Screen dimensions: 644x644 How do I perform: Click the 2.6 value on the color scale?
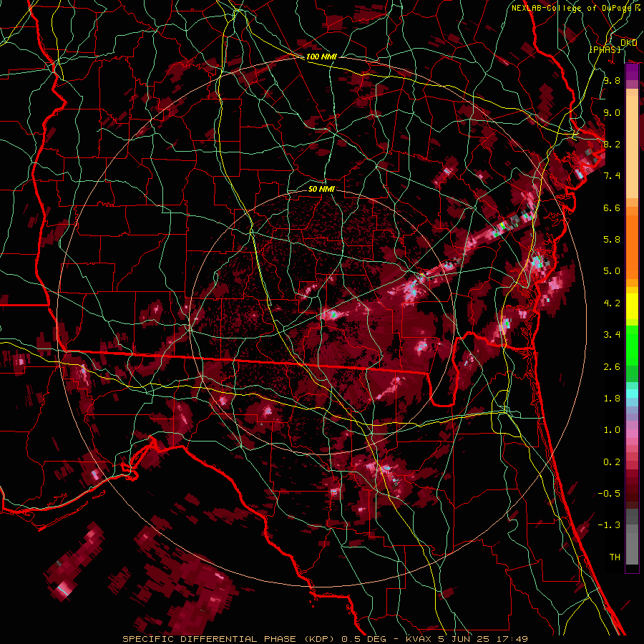tap(612, 367)
